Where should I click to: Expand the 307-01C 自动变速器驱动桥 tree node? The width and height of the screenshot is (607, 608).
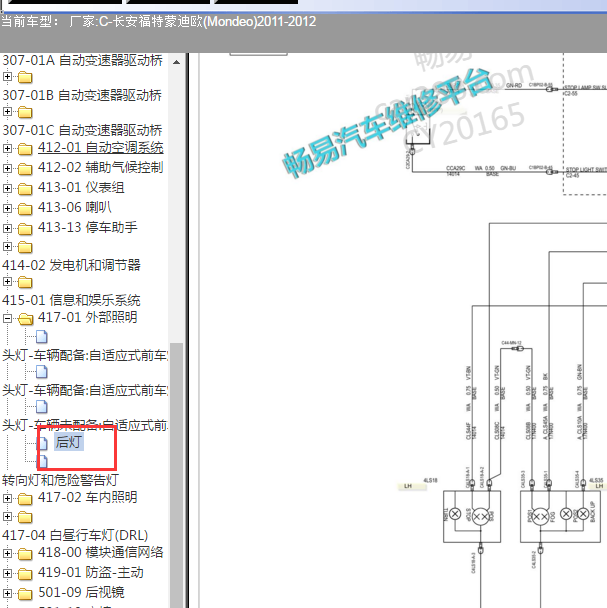click(7, 112)
